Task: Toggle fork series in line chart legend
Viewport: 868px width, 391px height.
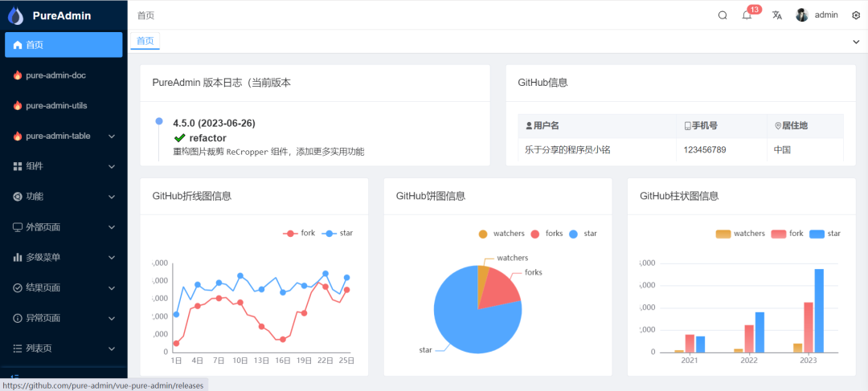Action: click(x=299, y=234)
